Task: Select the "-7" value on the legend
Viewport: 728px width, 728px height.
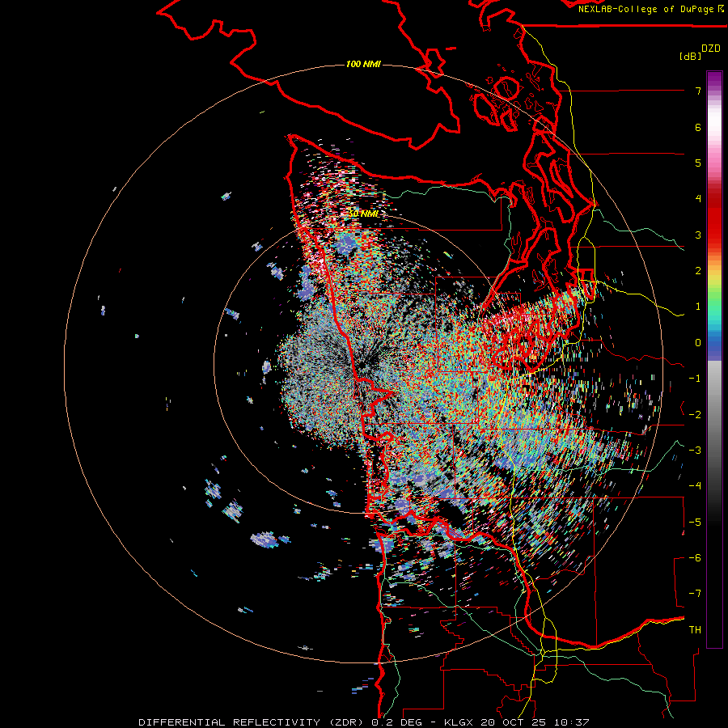Action: pyautogui.click(x=695, y=594)
